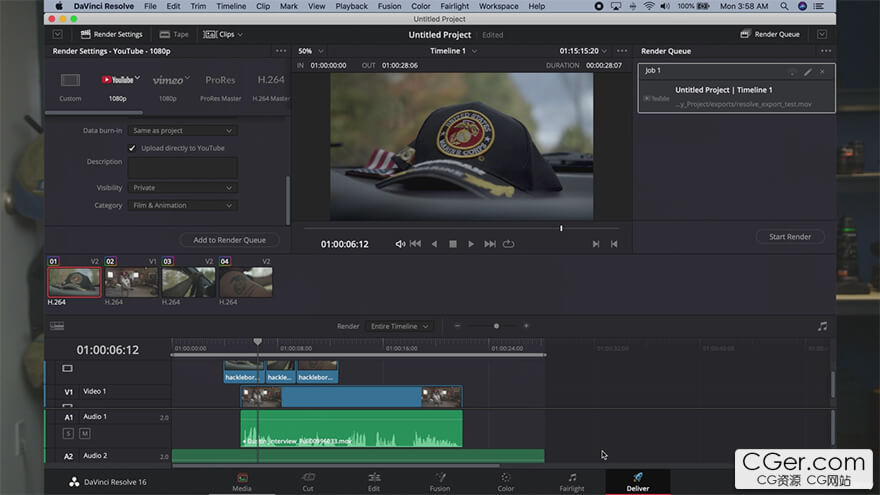Open the Playback menu
The width and height of the screenshot is (880, 495).
[351, 6]
